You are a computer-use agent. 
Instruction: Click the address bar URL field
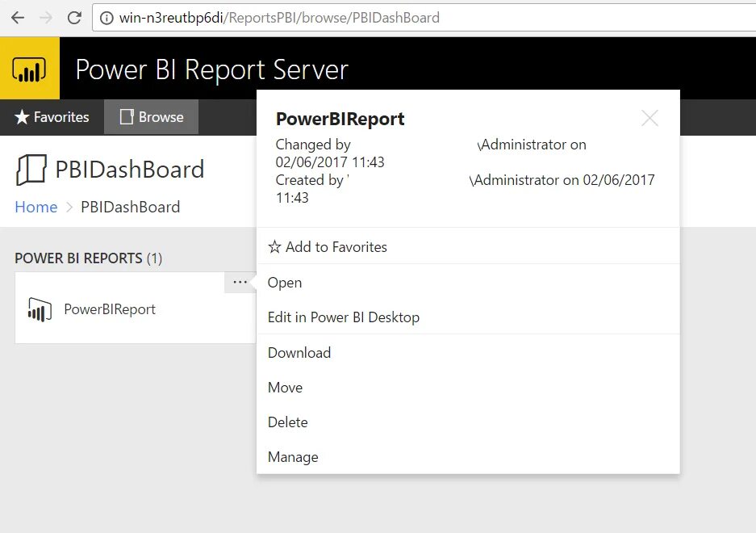(x=424, y=18)
